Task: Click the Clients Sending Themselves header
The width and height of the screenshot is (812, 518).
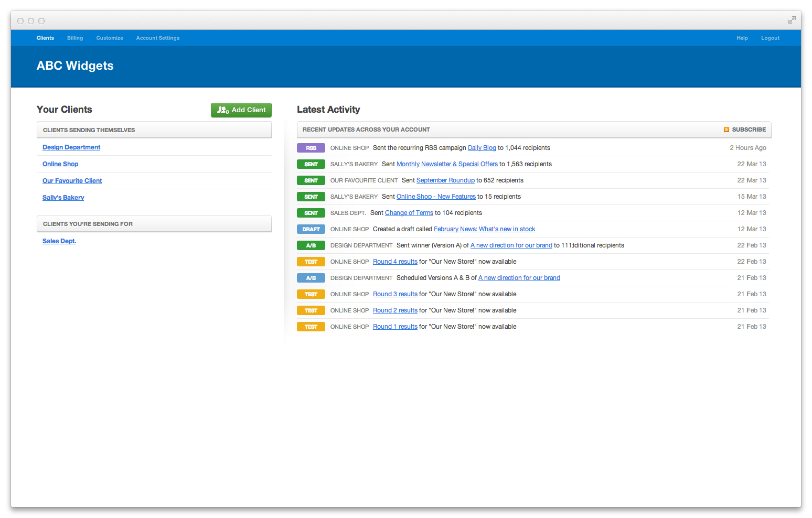Action: pos(154,130)
